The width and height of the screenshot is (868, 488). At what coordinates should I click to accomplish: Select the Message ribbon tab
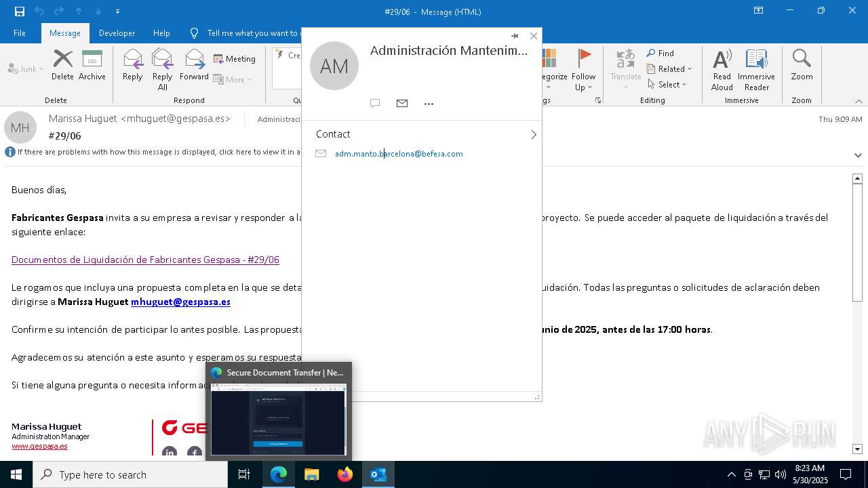coord(65,33)
